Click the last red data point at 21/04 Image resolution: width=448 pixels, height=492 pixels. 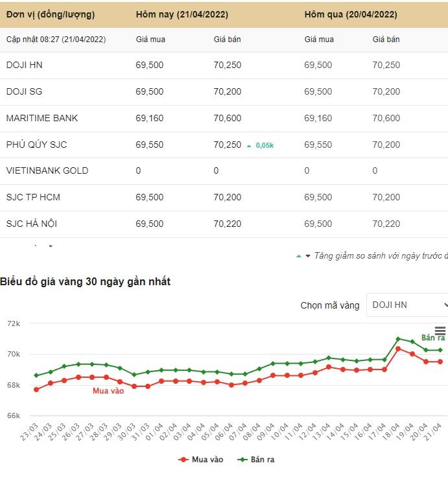[440, 362]
